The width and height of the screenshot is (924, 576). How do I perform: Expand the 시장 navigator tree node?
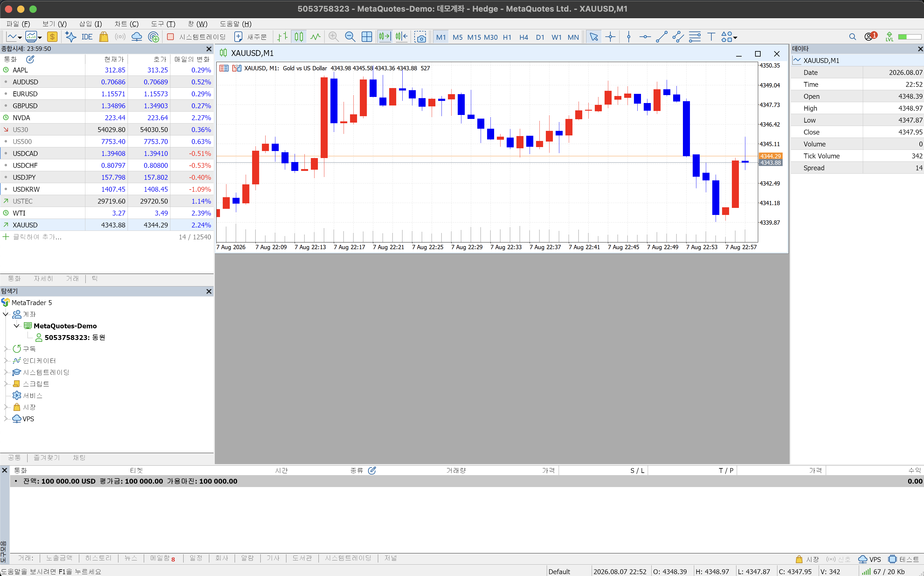[x=6, y=407]
